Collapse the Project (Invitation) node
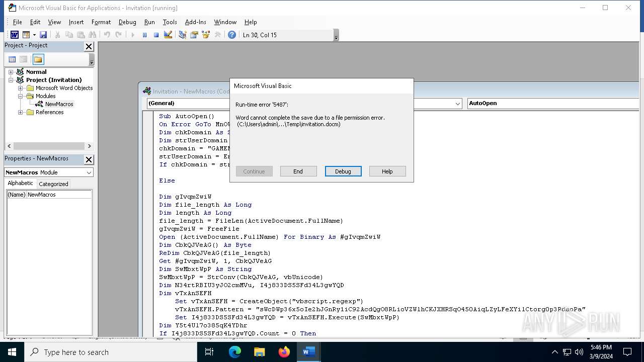Viewport: 644px width, 362px height. point(11,80)
